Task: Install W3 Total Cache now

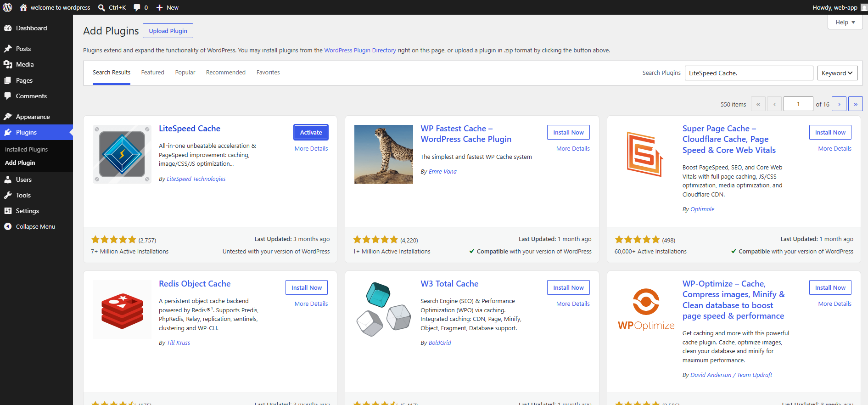Action: click(568, 287)
